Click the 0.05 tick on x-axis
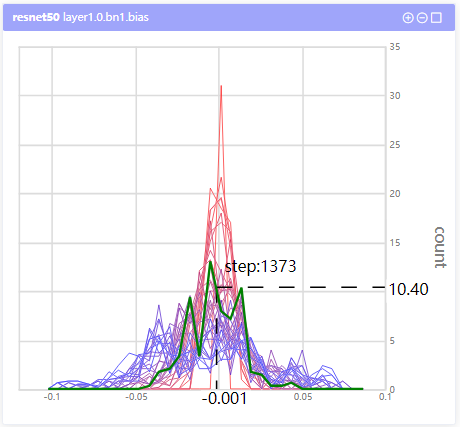The image size is (460, 427). tap(303, 397)
